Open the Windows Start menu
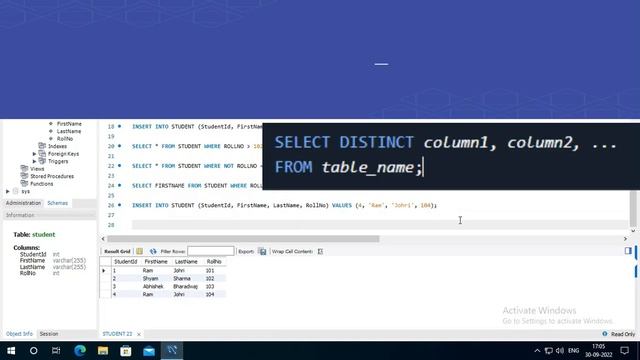 pyautogui.click(x=11, y=351)
